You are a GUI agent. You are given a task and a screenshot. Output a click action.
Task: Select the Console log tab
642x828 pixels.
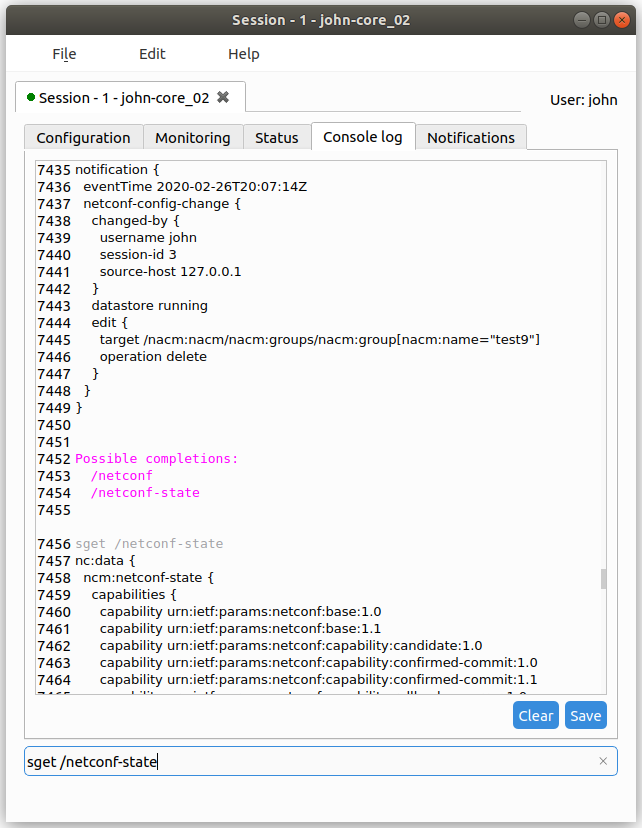[363, 137]
